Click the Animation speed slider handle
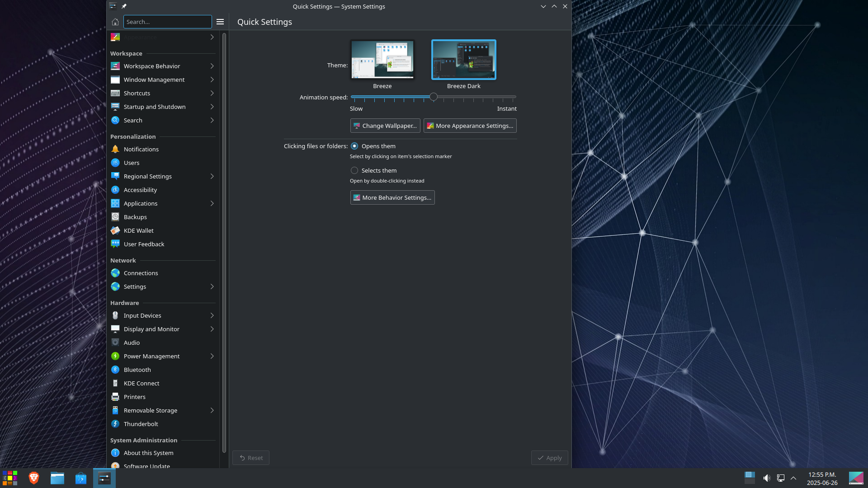The image size is (868, 488). tap(434, 97)
